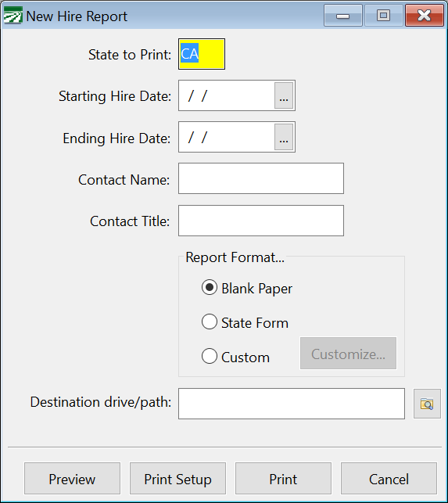The width and height of the screenshot is (448, 503).
Task: Click into the Ending Hire Date field
Action: (227, 137)
